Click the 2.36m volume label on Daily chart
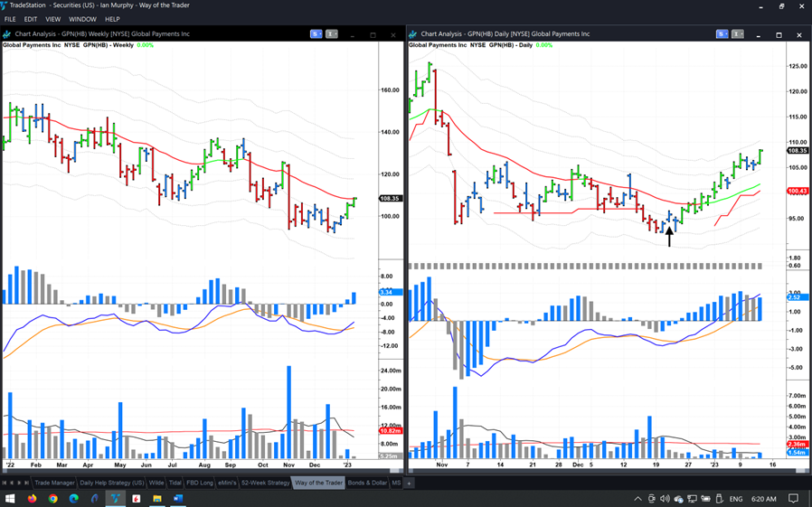 [x=797, y=445]
